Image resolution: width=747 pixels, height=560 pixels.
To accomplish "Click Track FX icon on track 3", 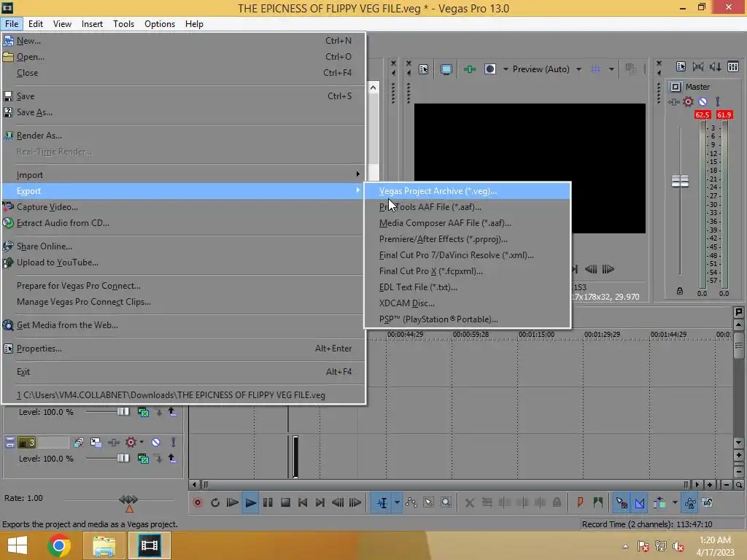I will 113,443.
